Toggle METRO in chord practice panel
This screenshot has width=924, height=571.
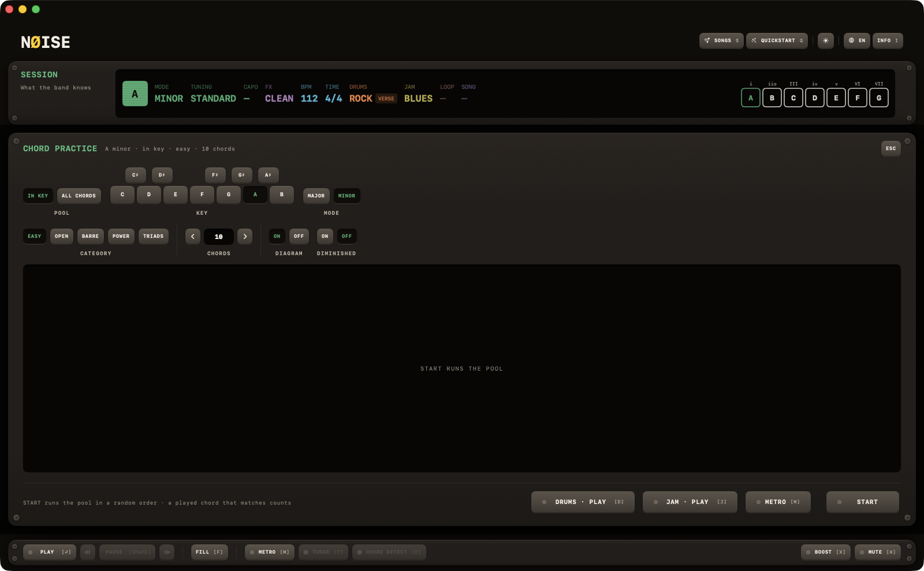coord(778,502)
